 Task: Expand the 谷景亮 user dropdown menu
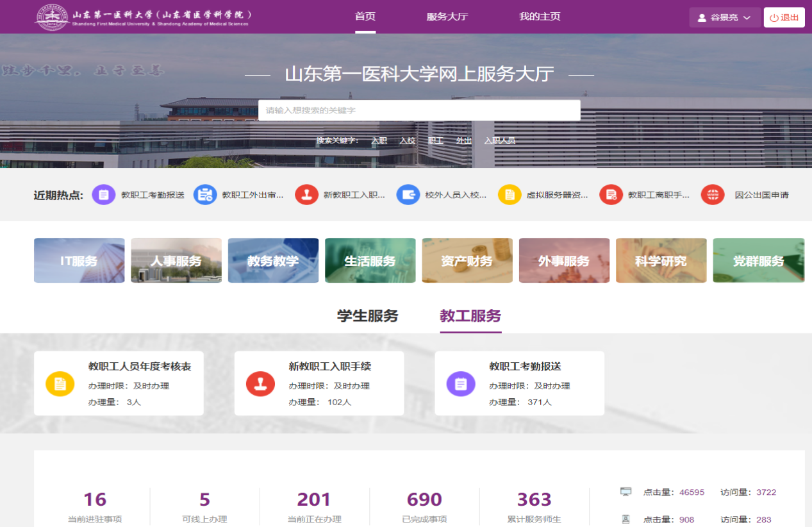724,17
